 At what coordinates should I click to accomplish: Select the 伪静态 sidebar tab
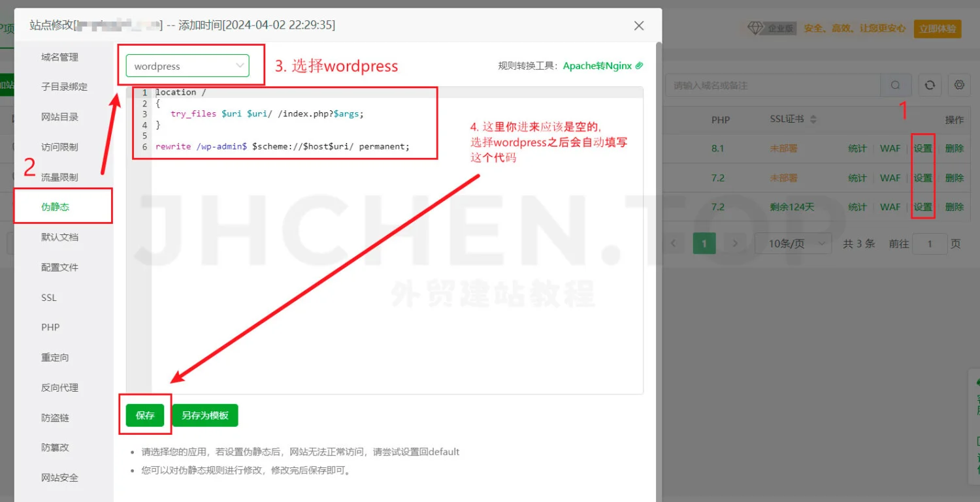(x=55, y=207)
